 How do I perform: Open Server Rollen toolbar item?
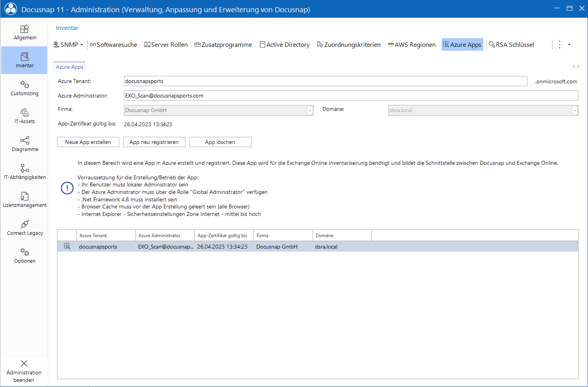click(x=166, y=44)
